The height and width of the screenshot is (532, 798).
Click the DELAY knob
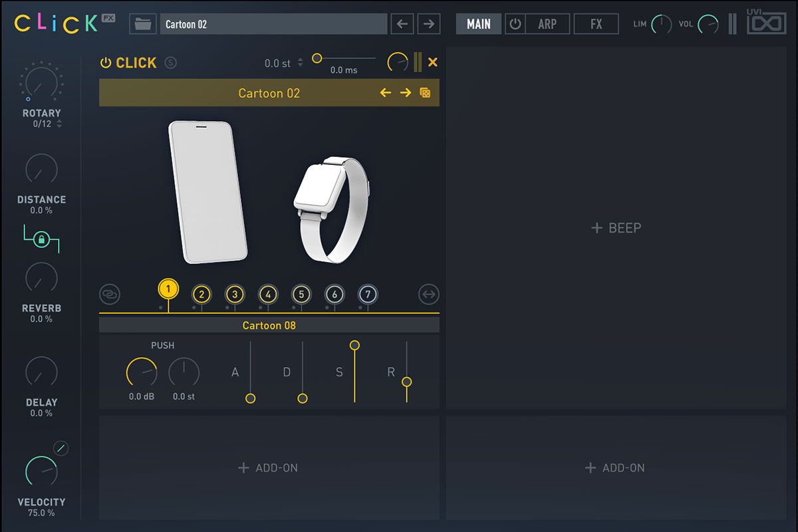click(41, 372)
